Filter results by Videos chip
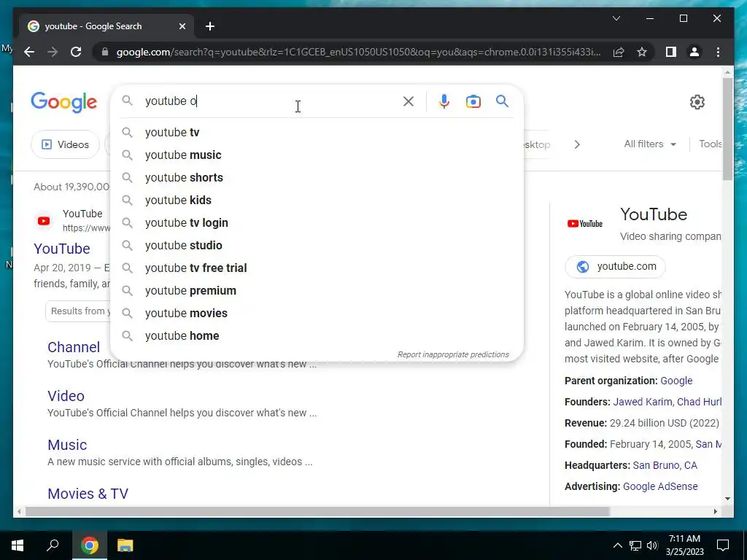The image size is (747, 560). (x=65, y=144)
